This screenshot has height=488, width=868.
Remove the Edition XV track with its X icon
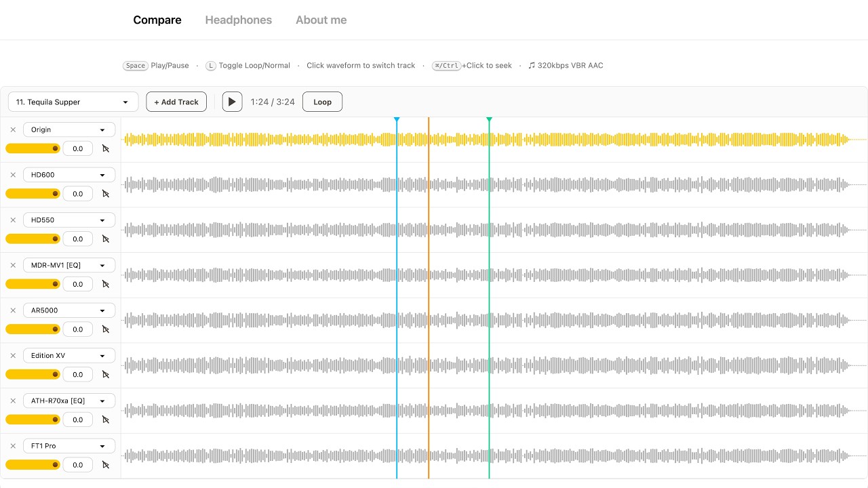click(x=13, y=356)
